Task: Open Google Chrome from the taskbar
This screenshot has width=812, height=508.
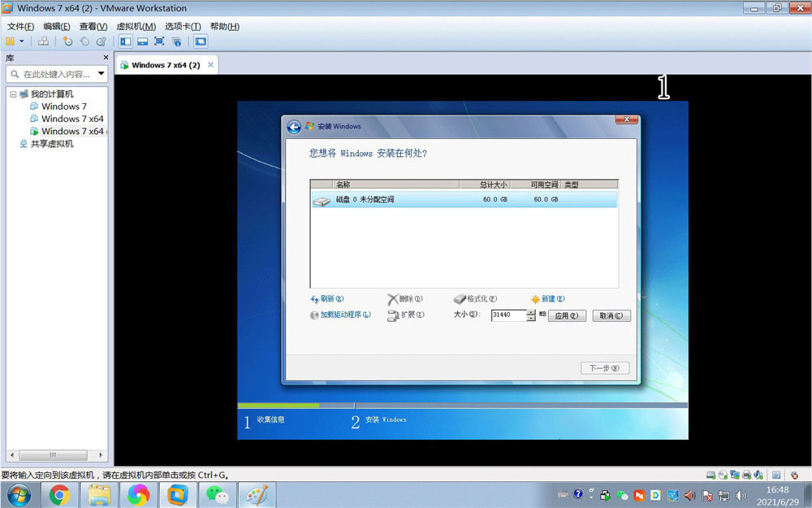Action: pos(59,495)
